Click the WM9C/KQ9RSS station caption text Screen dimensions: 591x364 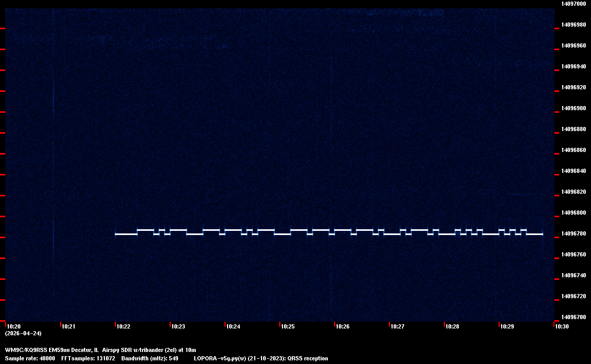pos(100,350)
